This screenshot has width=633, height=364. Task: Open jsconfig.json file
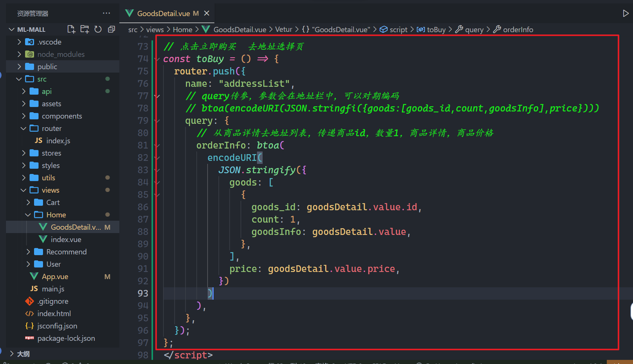57,326
